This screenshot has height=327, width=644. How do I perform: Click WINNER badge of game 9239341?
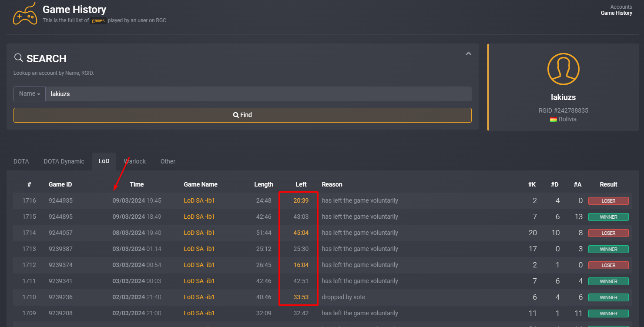coord(608,281)
